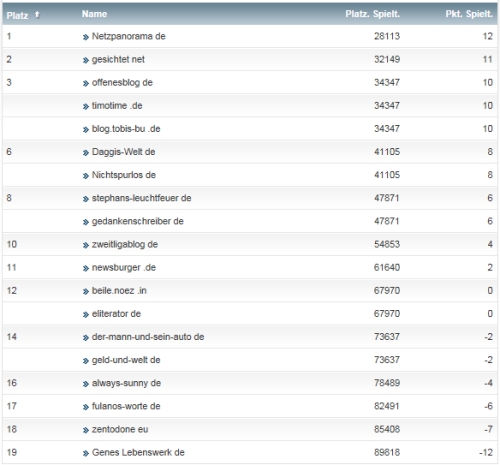Select points value -12 in Genes Lebenswerk row
The height and width of the screenshot is (465, 500).
(x=486, y=452)
